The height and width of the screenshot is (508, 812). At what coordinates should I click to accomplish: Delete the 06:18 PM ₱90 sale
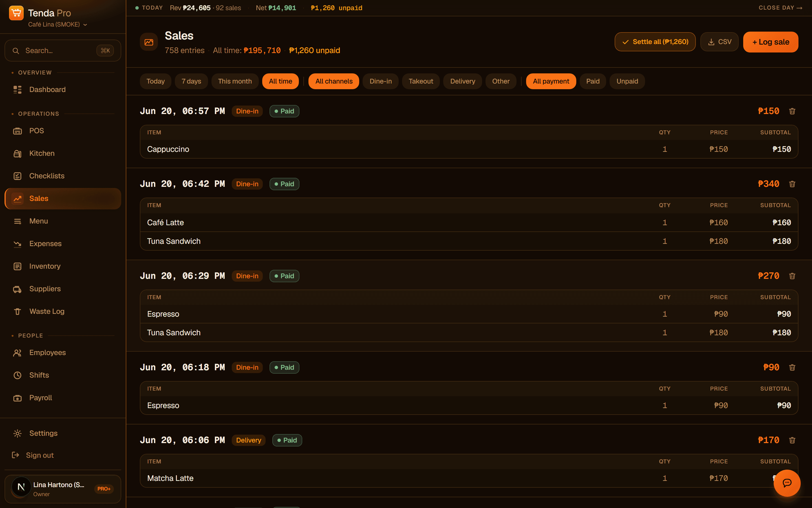(x=792, y=367)
